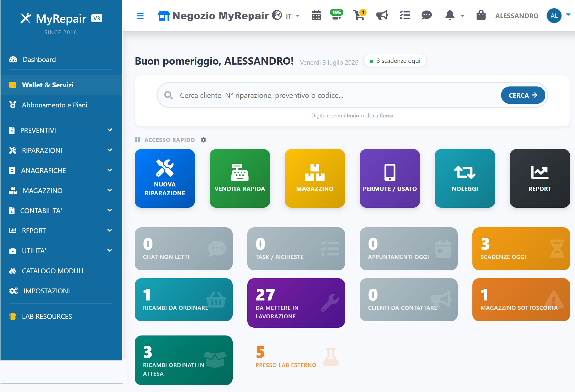Screen dimensions: 575x392
Task: Click the MyRepair logo in sidebar
Action: tap(61, 19)
